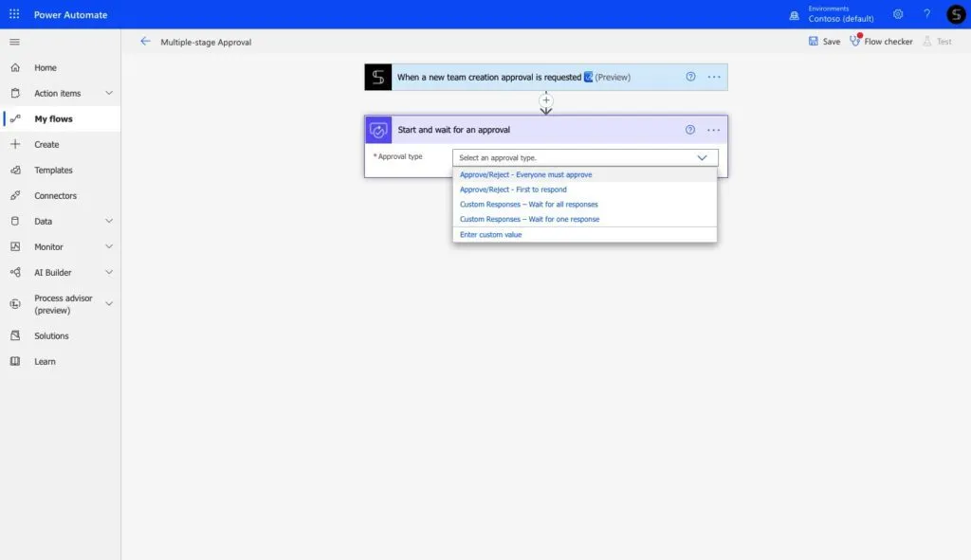Open the Settings gear
This screenshot has width=971, height=560.
pos(898,13)
